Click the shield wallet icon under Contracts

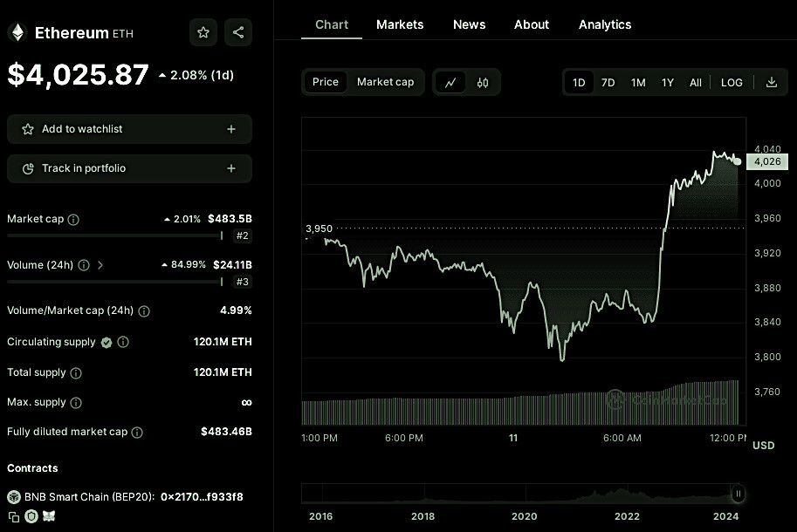[31, 516]
